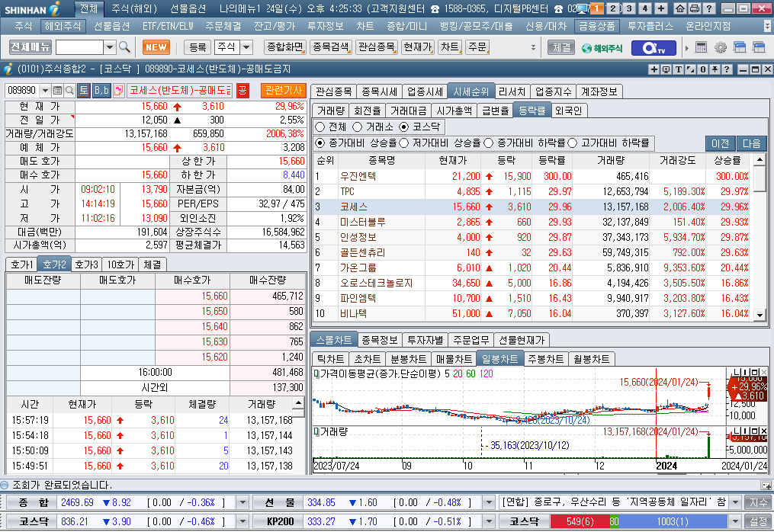774x532 pixels.
Task: Open help with the title bar question mark
Action: (708, 8)
